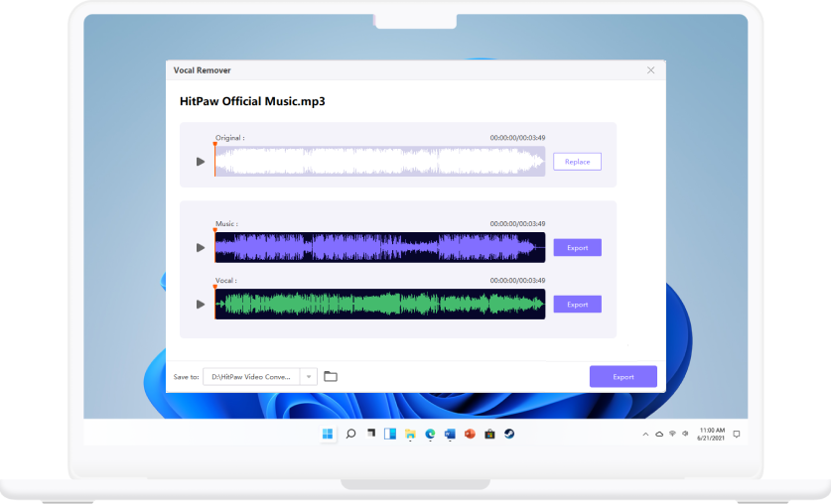This screenshot has width=831, height=504.
Task: Click inside the Original waveform
Action: (x=379, y=162)
